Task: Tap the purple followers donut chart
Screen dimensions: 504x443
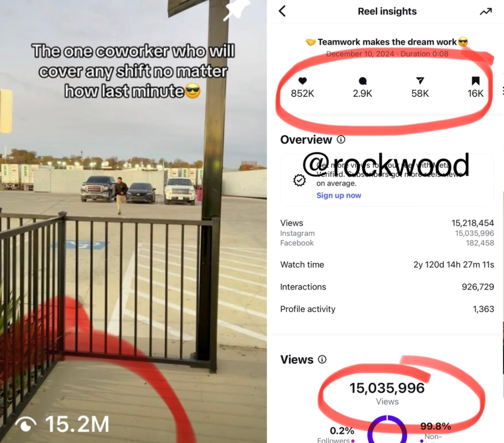Action: [x=387, y=429]
